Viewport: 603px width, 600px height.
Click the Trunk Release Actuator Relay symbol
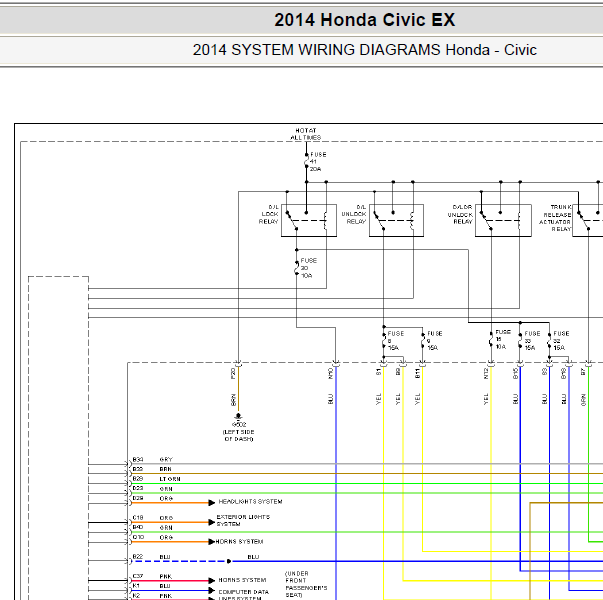pos(588,220)
